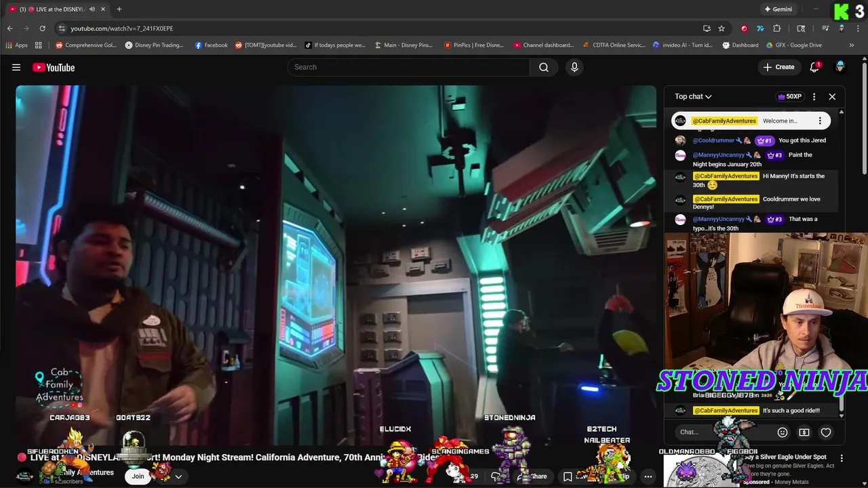Open the Chrome apps grid shortcut
This screenshot has height=488, width=868.
[x=39, y=45]
